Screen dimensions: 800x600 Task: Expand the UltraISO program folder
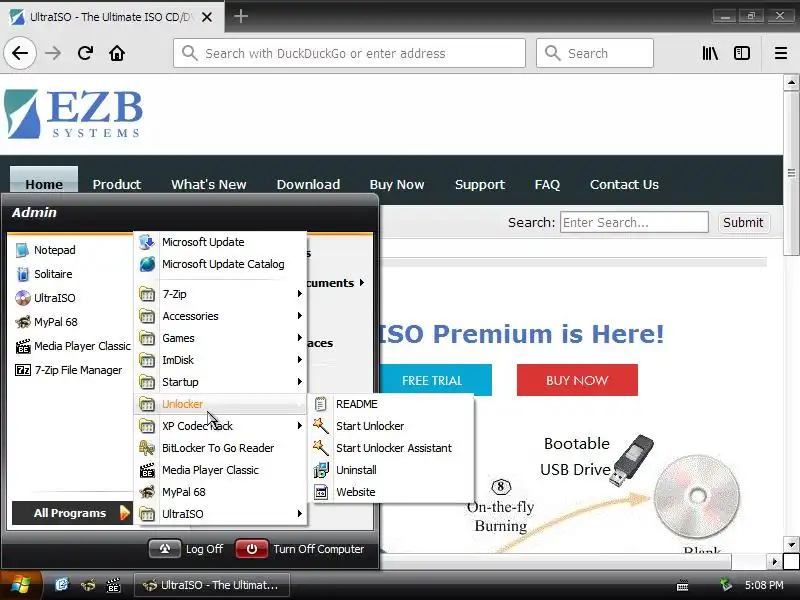tap(220, 514)
